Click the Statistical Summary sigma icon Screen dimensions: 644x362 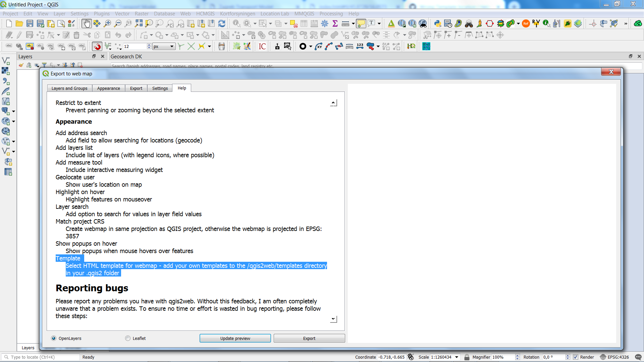tap(335, 23)
